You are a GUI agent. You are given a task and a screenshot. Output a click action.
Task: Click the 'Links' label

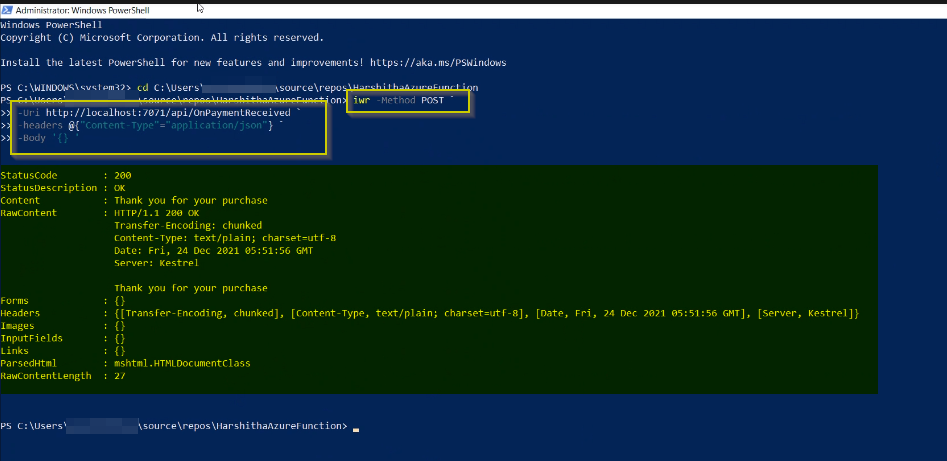tap(14, 350)
